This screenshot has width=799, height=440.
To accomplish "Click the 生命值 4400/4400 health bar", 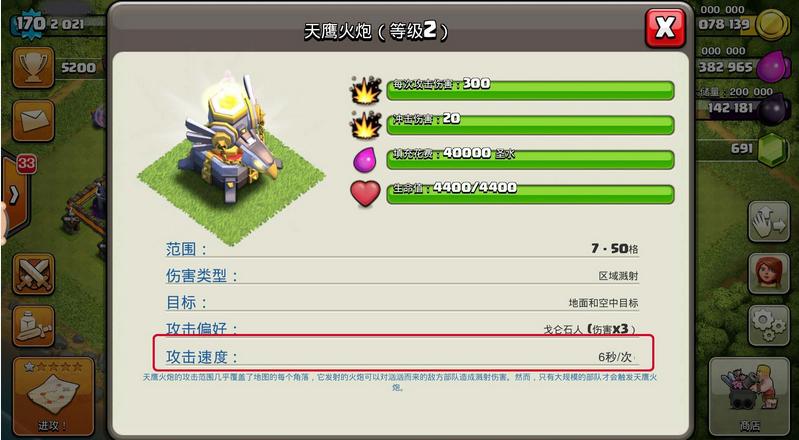I will (x=530, y=194).
